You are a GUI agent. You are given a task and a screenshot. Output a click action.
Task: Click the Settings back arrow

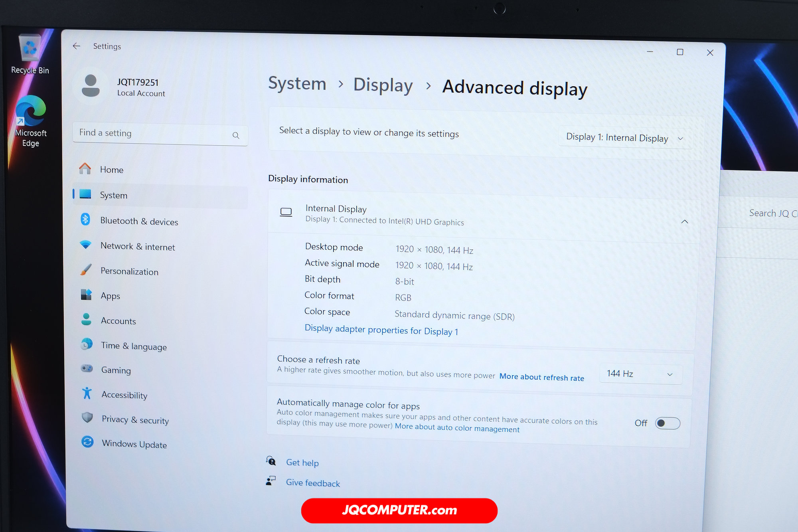[76, 46]
